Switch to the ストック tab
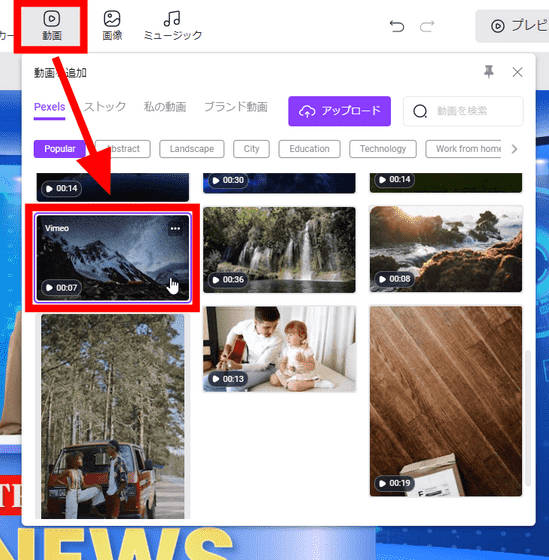The width and height of the screenshot is (549, 560). 105,107
